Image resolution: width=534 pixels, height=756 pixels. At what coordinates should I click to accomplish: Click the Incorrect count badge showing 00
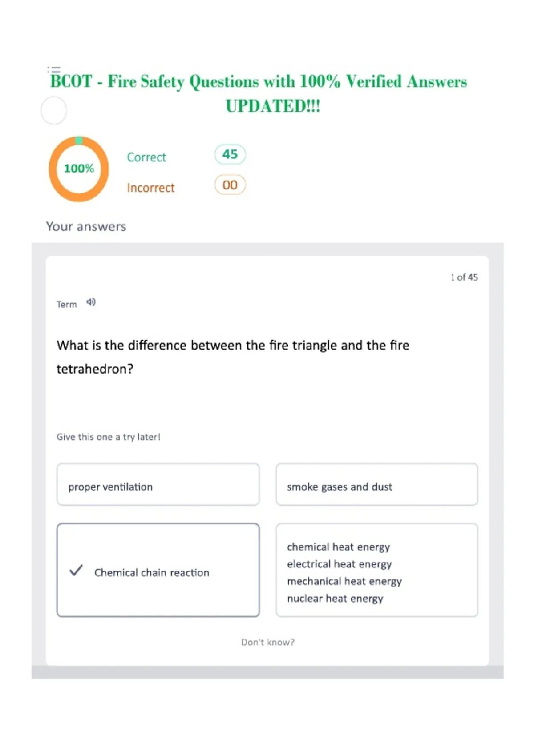pyautogui.click(x=230, y=185)
